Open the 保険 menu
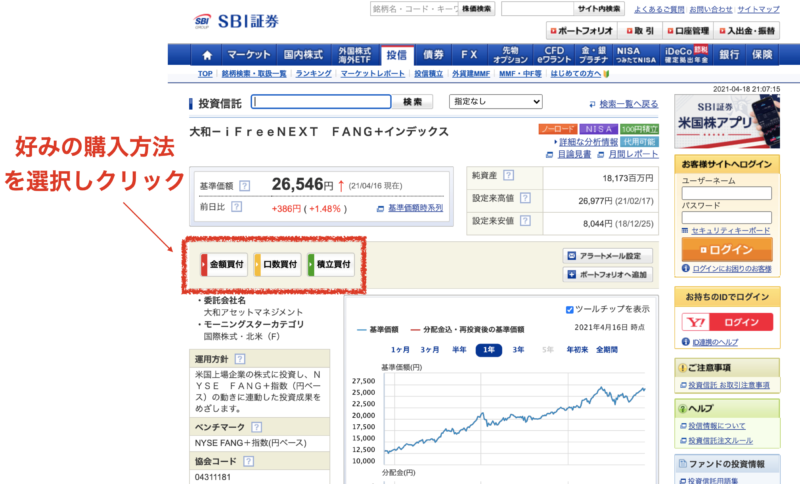The image size is (800, 484). [762, 55]
